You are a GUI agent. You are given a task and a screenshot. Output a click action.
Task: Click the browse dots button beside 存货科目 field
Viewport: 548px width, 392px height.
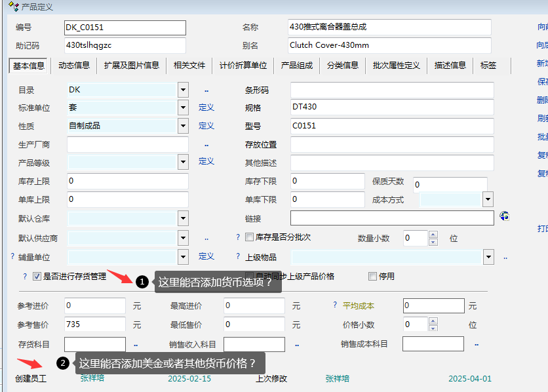pyautogui.click(x=136, y=344)
